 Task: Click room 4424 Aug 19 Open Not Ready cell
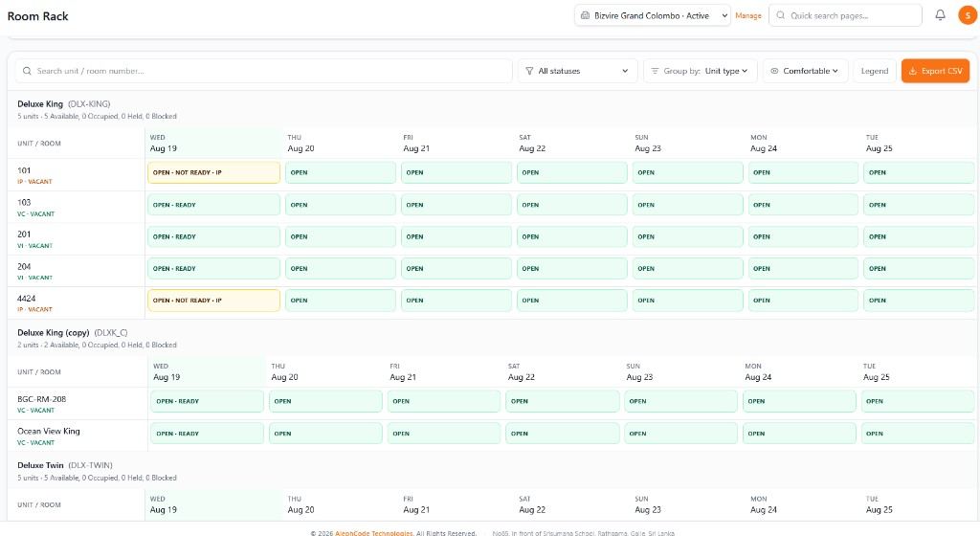[x=213, y=301]
